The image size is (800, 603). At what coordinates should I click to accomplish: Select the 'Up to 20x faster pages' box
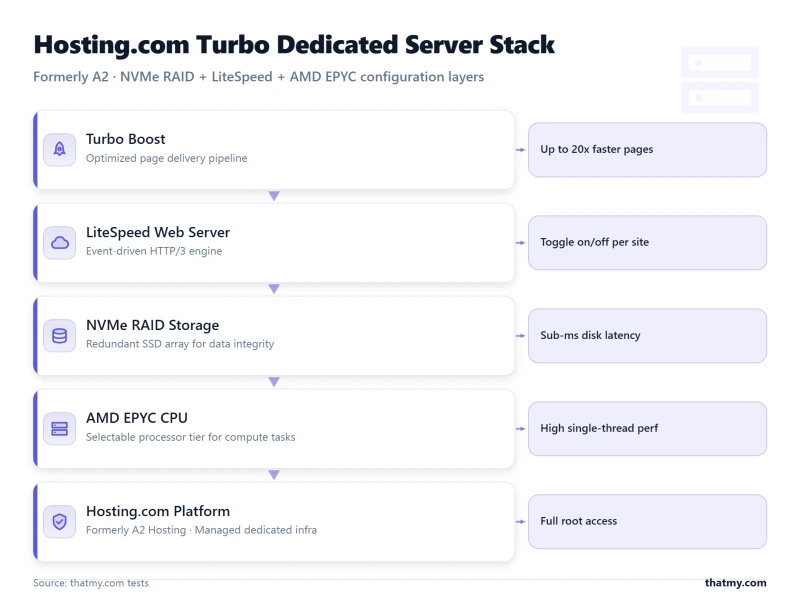[647, 149]
